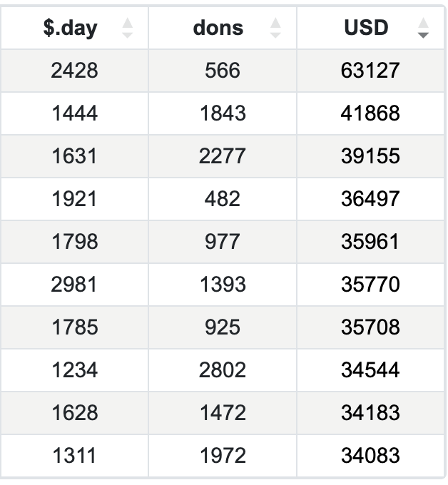Select dons cell showing 2802
This screenshot has height=485, width=448.
coord(223,370)
